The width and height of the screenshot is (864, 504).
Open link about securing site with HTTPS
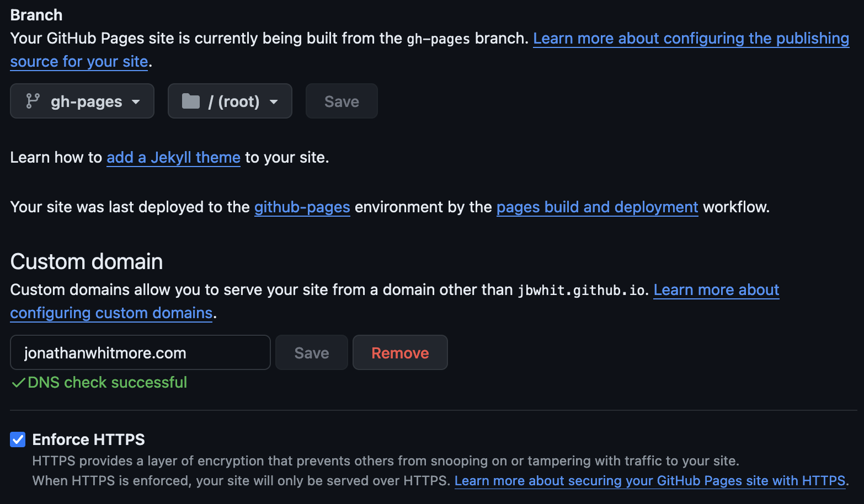[649, 481]
